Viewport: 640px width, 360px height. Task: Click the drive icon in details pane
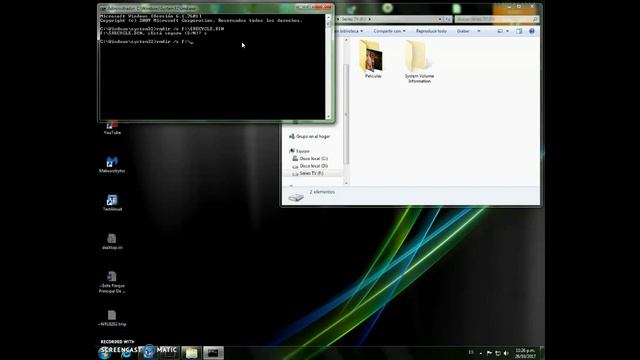(296, 197)
